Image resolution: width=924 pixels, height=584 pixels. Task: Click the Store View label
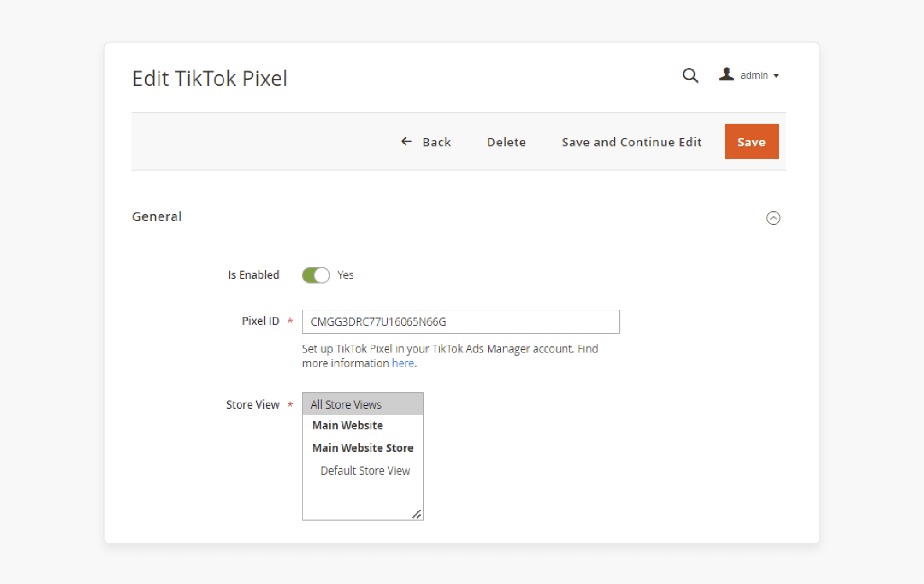(x=253, y=405)
